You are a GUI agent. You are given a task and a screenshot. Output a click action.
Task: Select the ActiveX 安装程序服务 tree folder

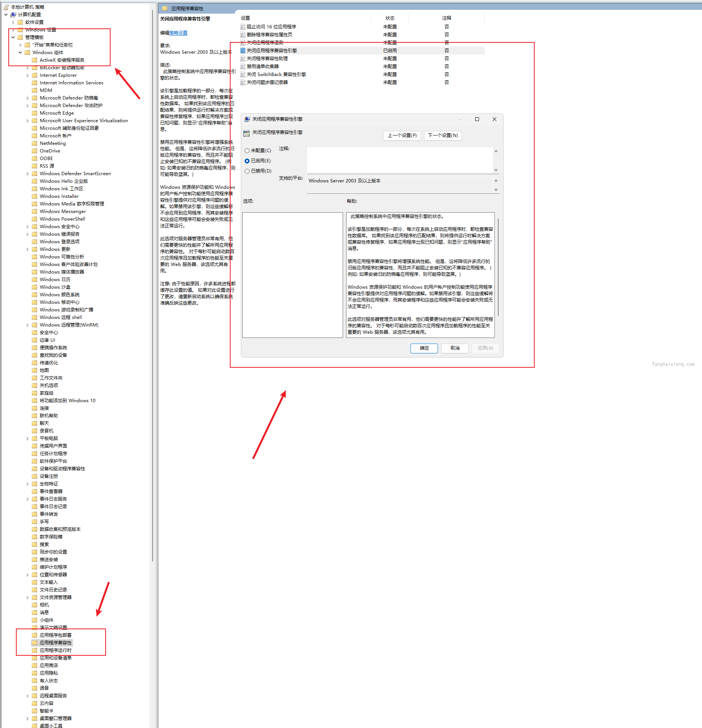click(x=62, y=60)
